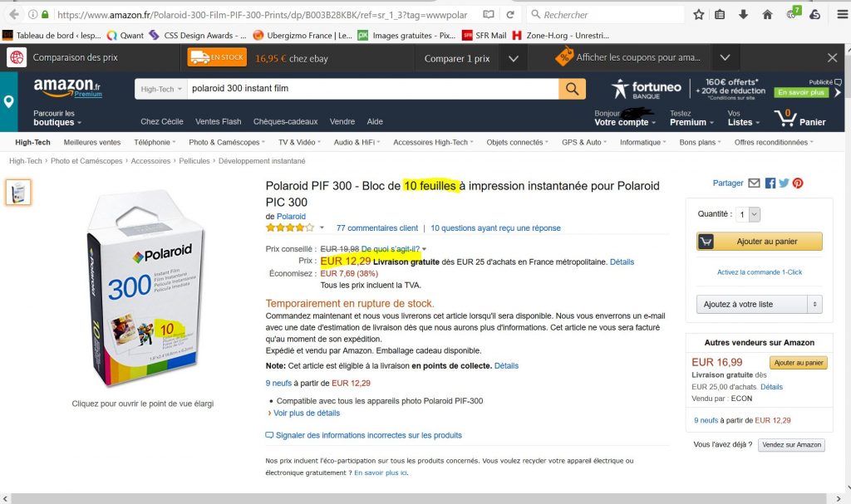This screenshot has width=851, height=504.
Task: Go to Firefox home page icon
Action: pos(767,15)
